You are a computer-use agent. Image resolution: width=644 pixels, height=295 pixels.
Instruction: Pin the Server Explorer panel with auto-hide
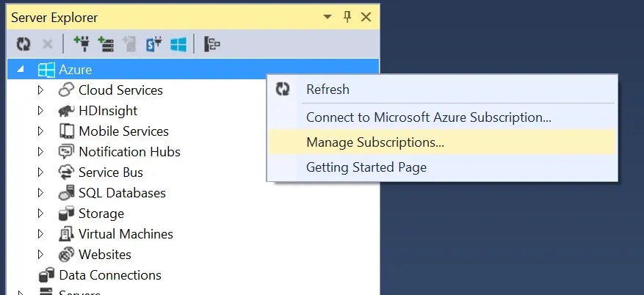347,17
